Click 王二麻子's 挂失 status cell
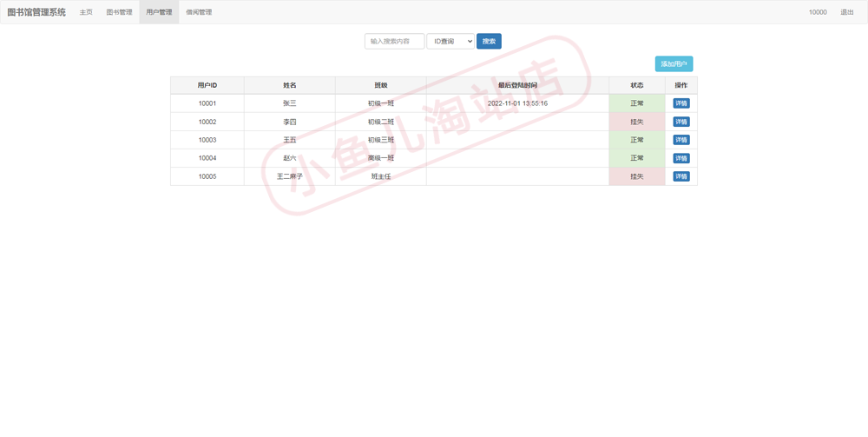This screenshot has width=868, height=437. click(x=637, y=176)
